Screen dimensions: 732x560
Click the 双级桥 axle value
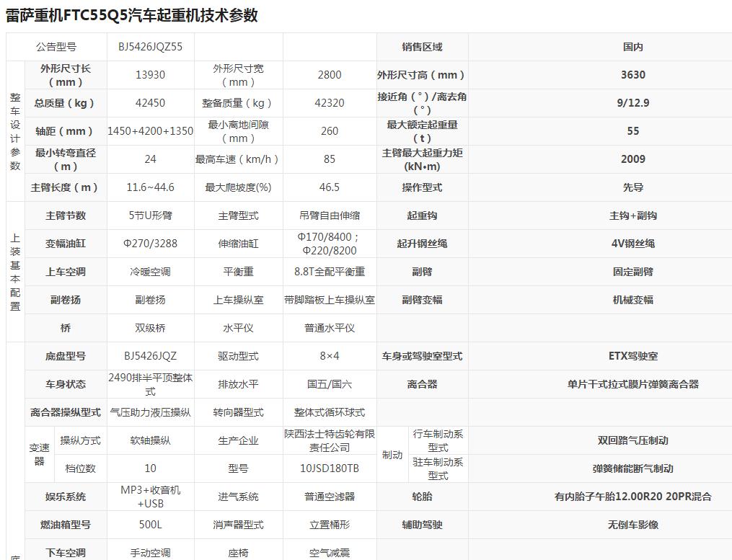tap(150, 328)
